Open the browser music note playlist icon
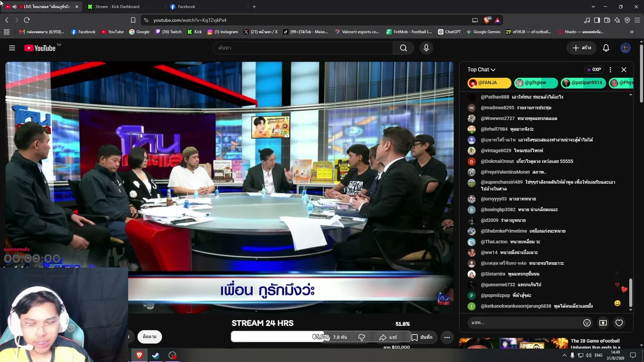 point(587,20)
